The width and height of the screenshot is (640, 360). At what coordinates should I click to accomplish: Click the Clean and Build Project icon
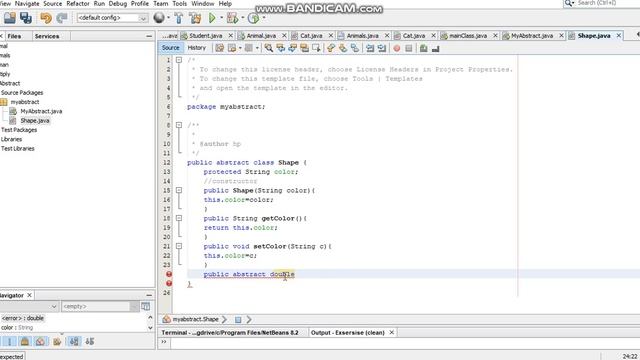click(195, 18)
